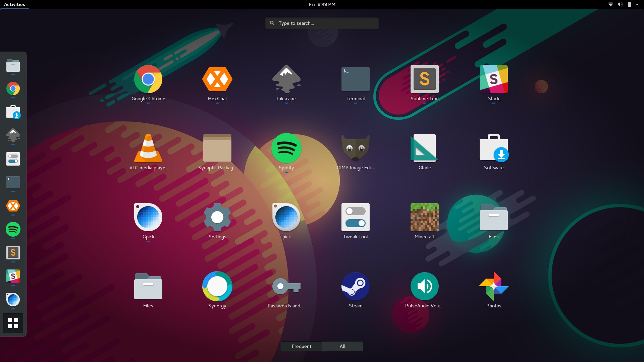Open HexChat from the app grid
The width and height of the screenshot is (644, 362).
point(217,79)
